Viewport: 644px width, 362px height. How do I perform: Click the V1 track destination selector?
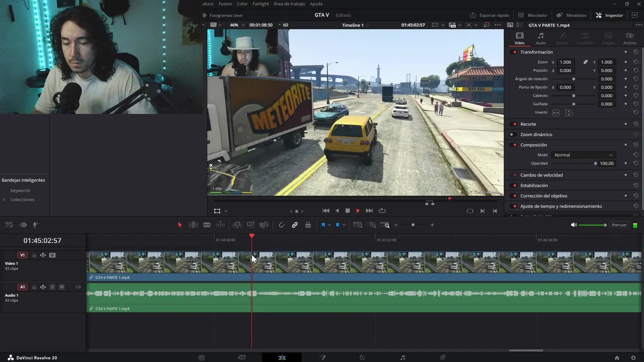click(x=22, y=255)
